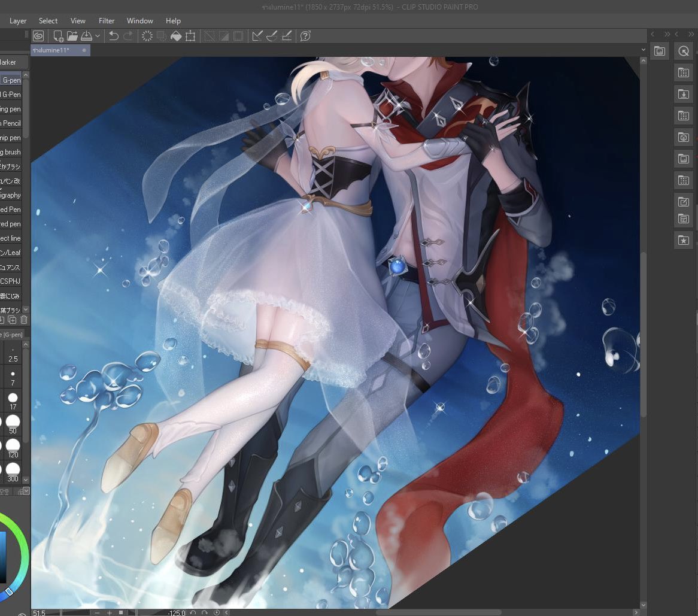Open the Select menu
Screen dimensions: 698x616
point(48,21)
